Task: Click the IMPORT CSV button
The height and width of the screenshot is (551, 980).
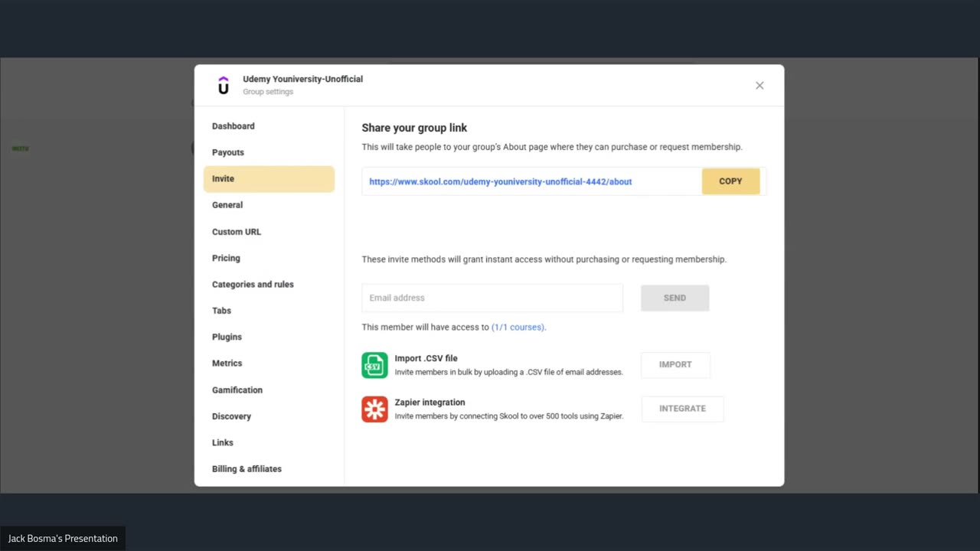Action: point(675,365)
